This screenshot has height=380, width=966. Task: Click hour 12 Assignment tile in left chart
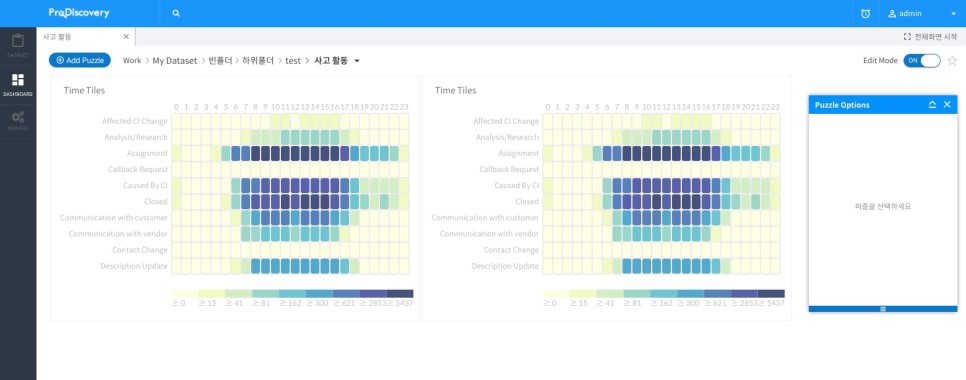tap(295, 153)
